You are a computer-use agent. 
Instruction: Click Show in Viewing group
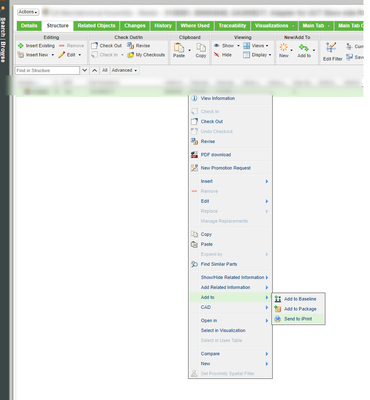tap(227, 46)
